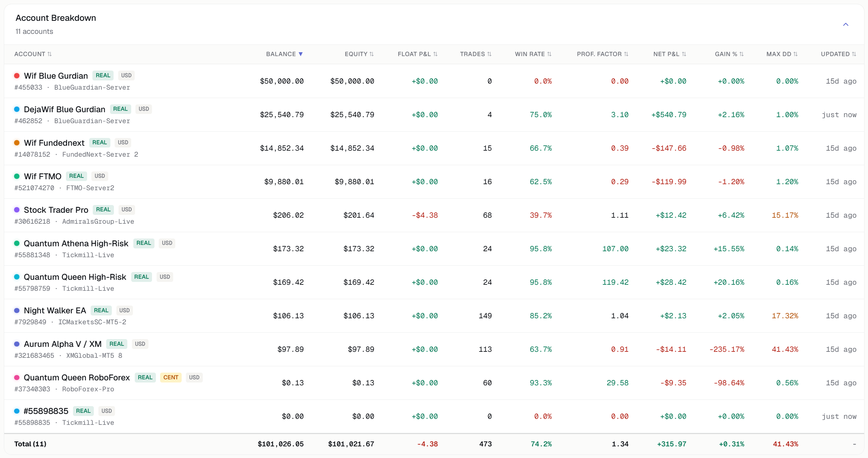868x458 pixels.
Task: Sort by Updated column header
Action: [x=838, y=54]
